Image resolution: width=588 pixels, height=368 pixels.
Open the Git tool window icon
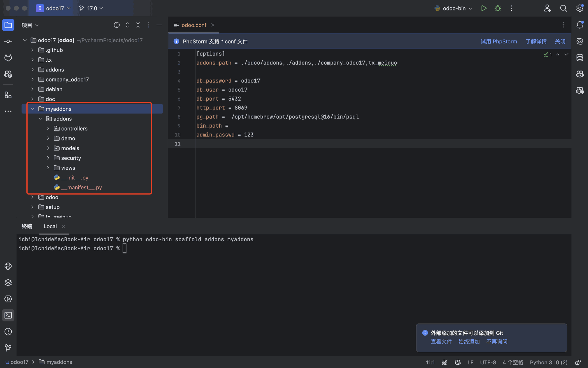click(x=8, y=348)
